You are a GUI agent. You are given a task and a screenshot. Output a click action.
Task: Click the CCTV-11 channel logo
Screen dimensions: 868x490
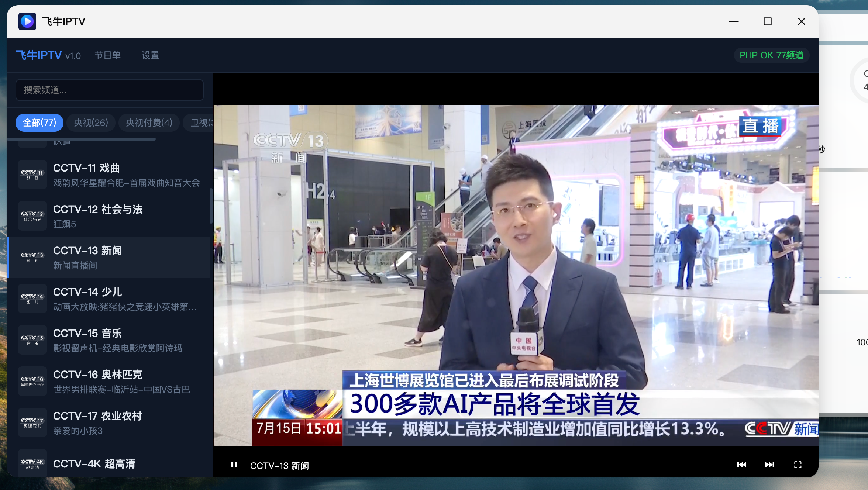(x=32, y=175)
